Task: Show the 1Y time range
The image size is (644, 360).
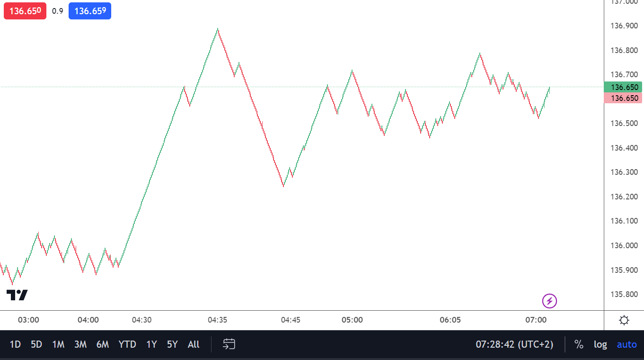Action: pyautogui.click(x=151, y=344)
